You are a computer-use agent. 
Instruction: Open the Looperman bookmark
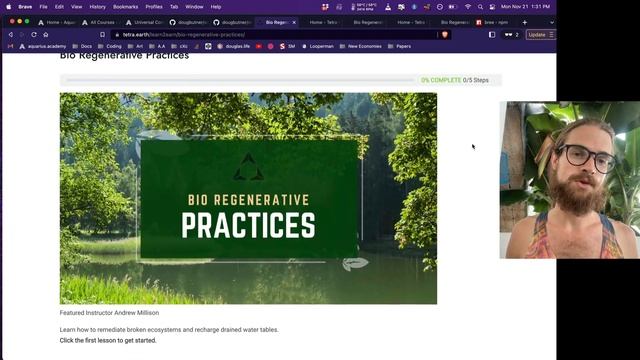(318, 46)
